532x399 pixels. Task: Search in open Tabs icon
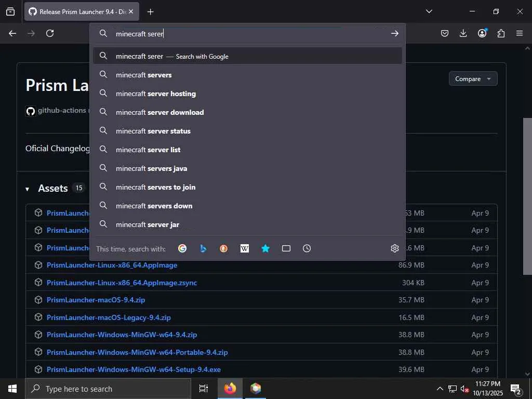(x=286, y=248)
